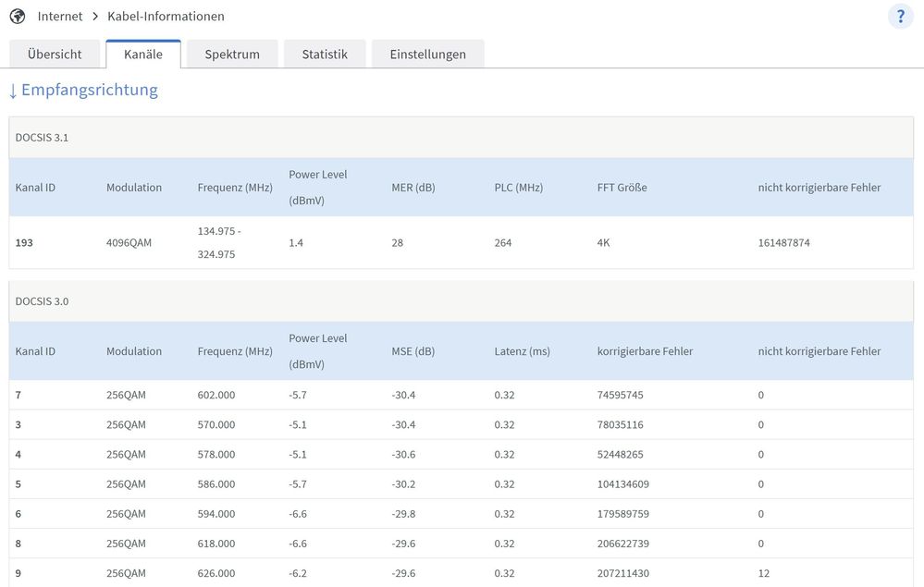Image resolution: width=924 pixels, height=587 pixels.
Task: Click uncorrectable errors value 12
Action: (764, 573)
